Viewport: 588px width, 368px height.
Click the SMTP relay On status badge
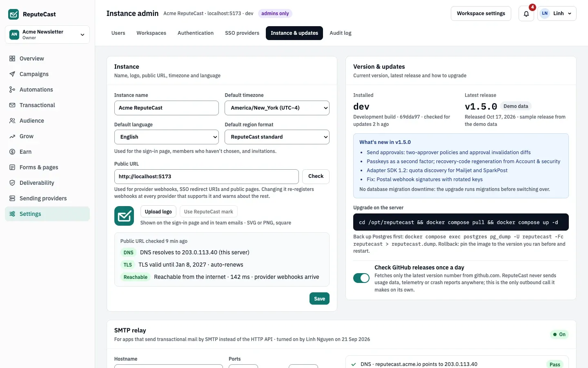click(x=559, y=334)
